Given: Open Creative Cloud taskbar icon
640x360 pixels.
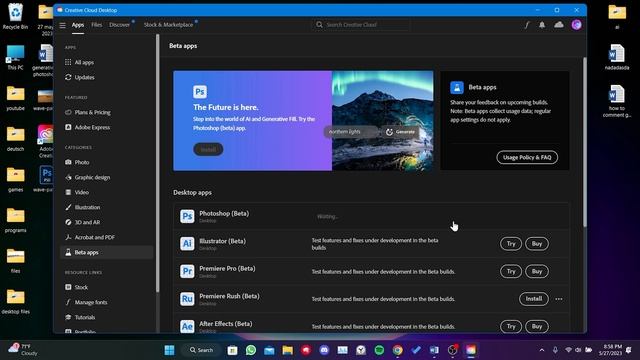Looking at the screenshot, I should (x=471, y=350).
